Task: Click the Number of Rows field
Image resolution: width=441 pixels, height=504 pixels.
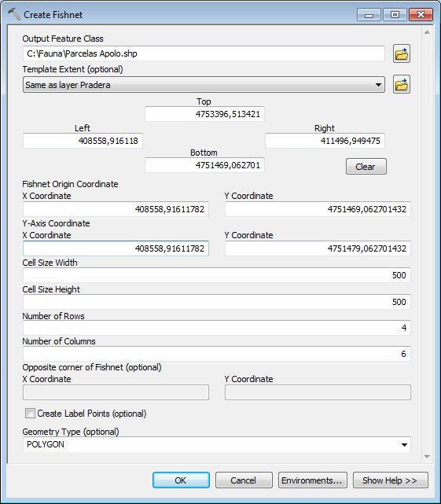Action: [x=217, y=328]
